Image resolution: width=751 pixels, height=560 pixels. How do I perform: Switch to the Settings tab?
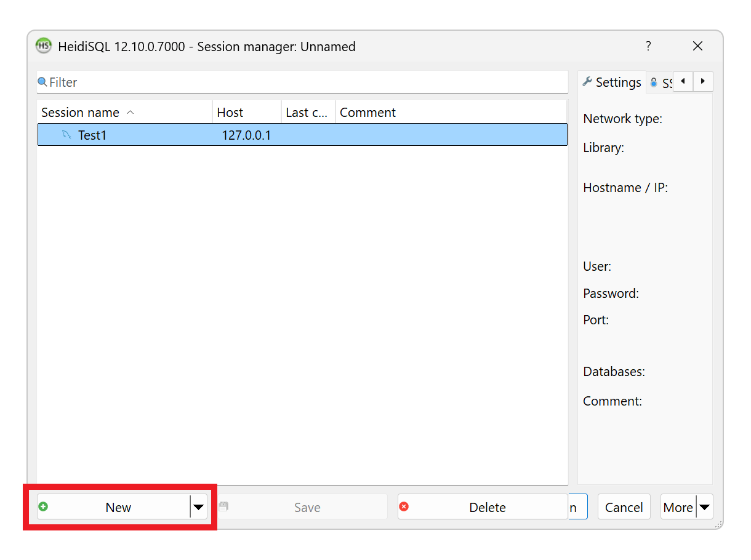click(612, 82)
